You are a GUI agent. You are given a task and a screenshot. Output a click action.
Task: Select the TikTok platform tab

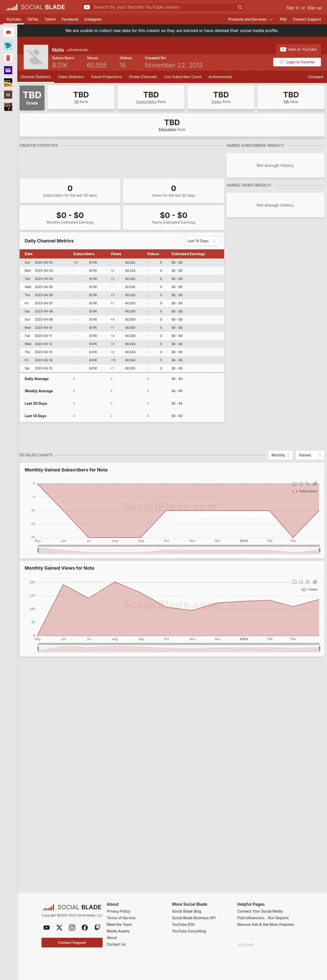(32, 19)
